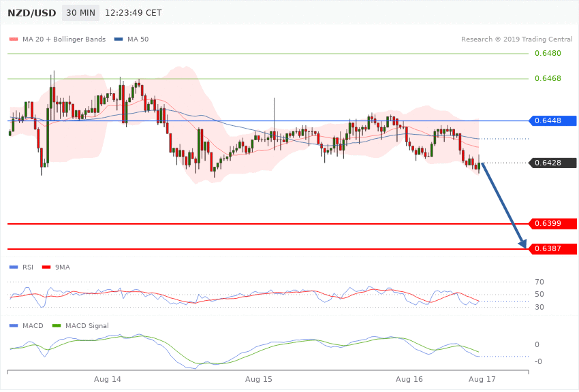Click the Aug 16 date axis label
This screenshot has width=579, height=392.
409,379
